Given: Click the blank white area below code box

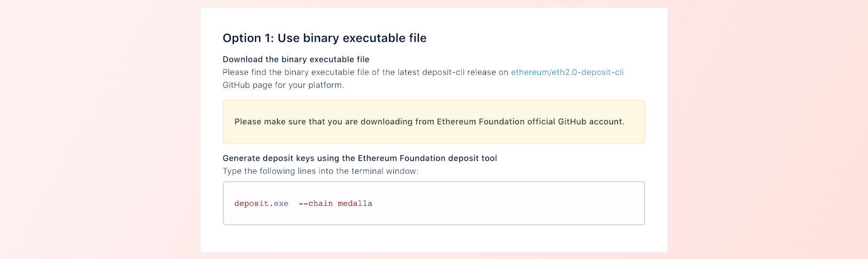Looking at the screenshot, I should tap(433, 238).
